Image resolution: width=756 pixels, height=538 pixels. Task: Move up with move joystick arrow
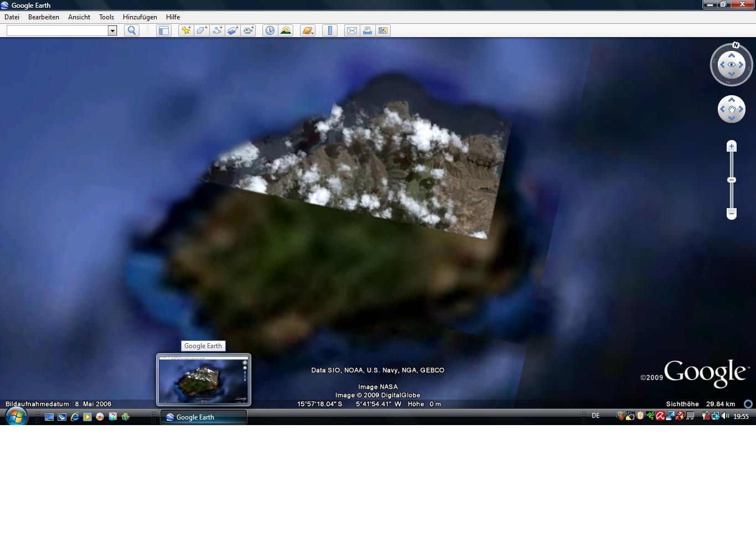coord(732,100)
